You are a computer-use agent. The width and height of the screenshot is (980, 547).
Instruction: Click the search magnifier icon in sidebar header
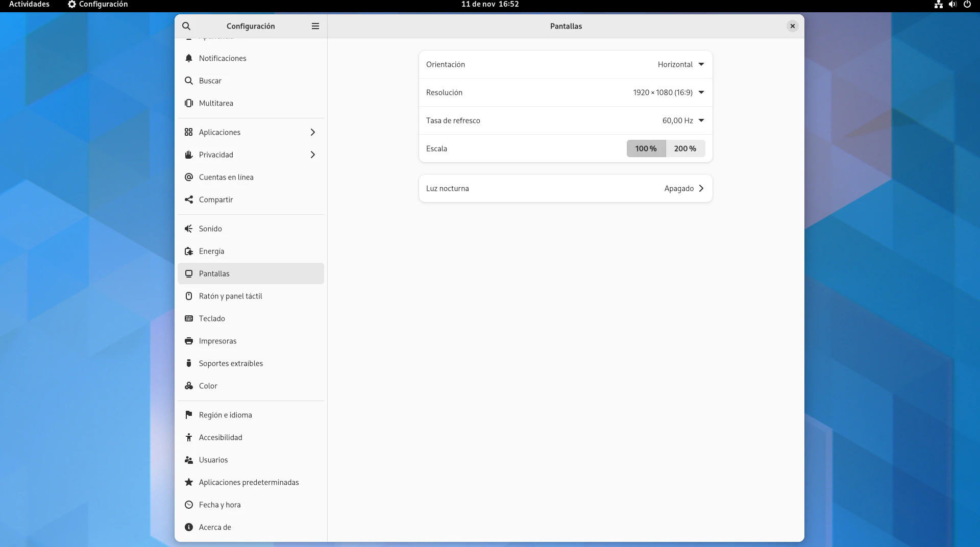coord(186,26)
